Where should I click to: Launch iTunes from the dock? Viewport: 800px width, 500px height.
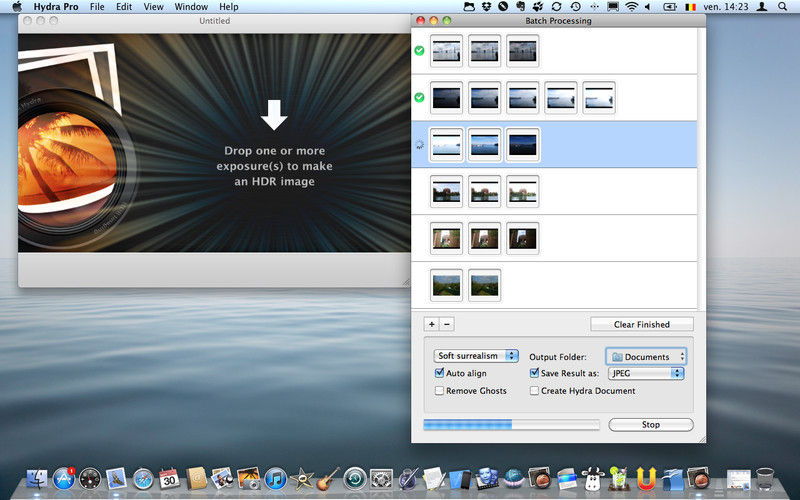tap(276, 479)
